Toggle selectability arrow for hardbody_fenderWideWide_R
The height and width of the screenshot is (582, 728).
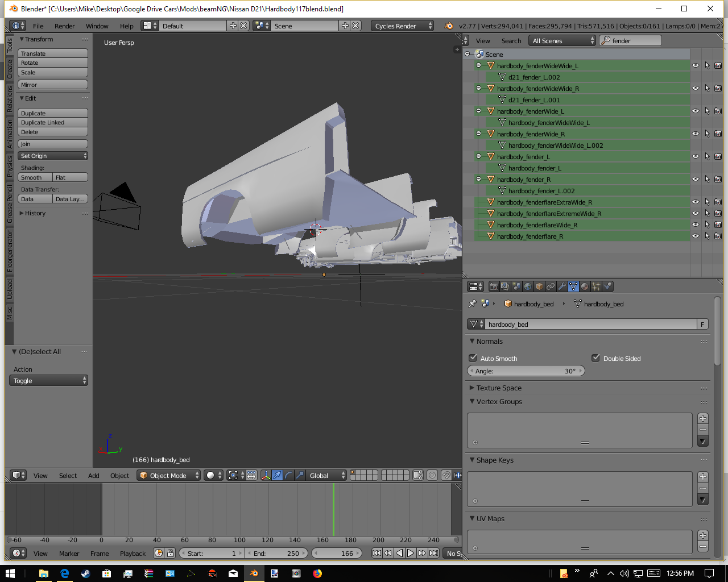707,88
